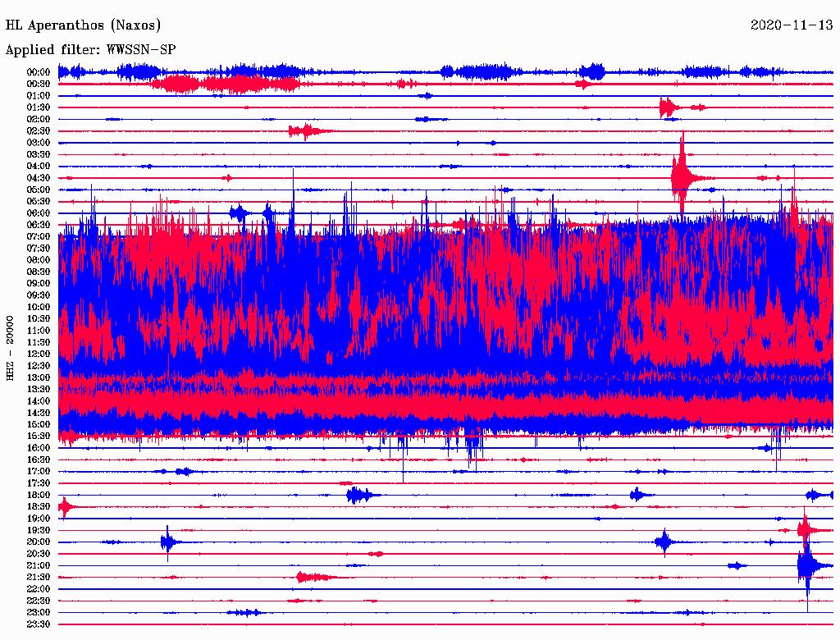The image size is (840, 640).
Task: Click the large blue event on 21:00 trace
Action: pyautogui.click(x=808, y=566)
